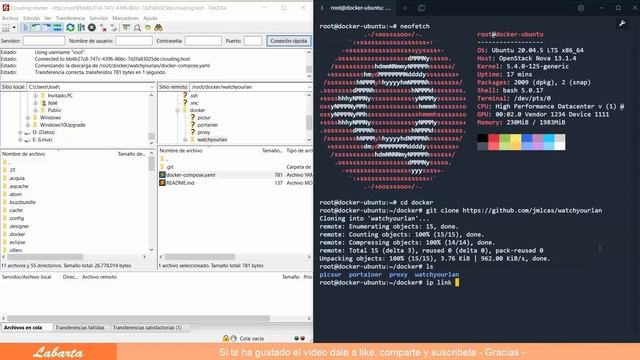Open the Ver menu
This screenshot has width=640, height=360.
48,18
